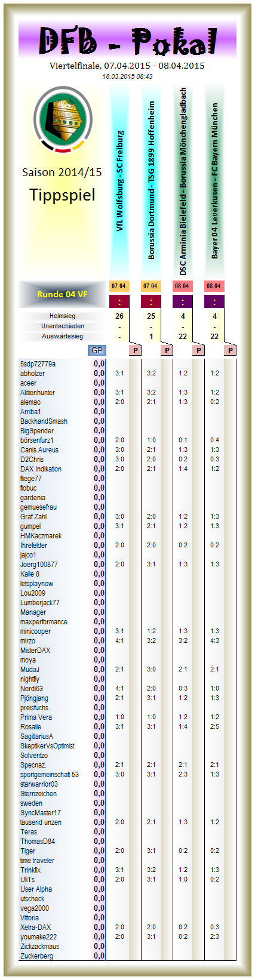Select user Aktienhunter
The width and height of the screenshot is (255, 980).
(x=37, y=392)
